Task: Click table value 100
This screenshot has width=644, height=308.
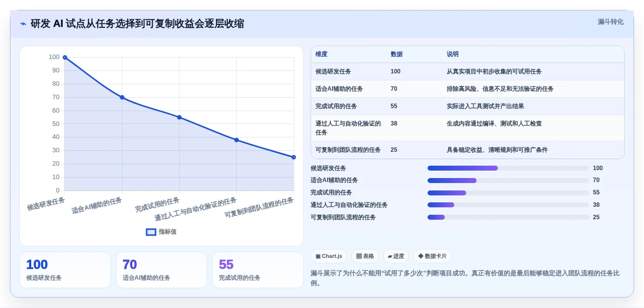Action: 395,71
